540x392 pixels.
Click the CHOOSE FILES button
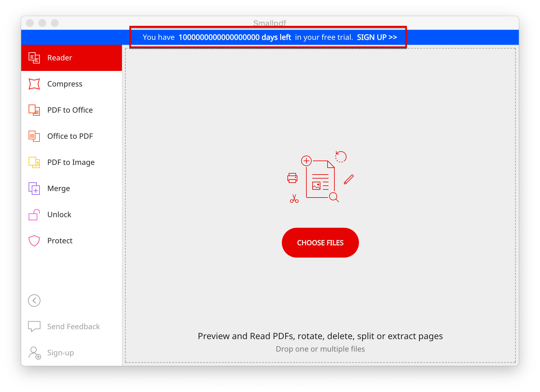320,243
